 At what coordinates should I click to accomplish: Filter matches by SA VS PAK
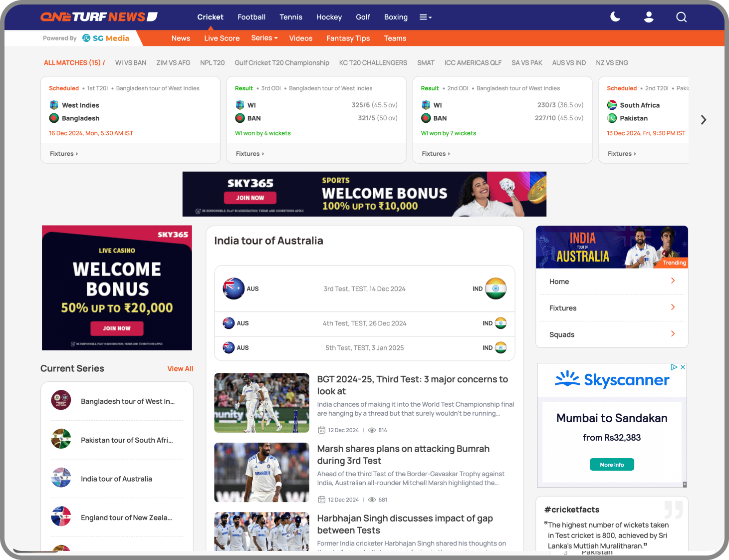pyautogui.click(x=527, y=63)
